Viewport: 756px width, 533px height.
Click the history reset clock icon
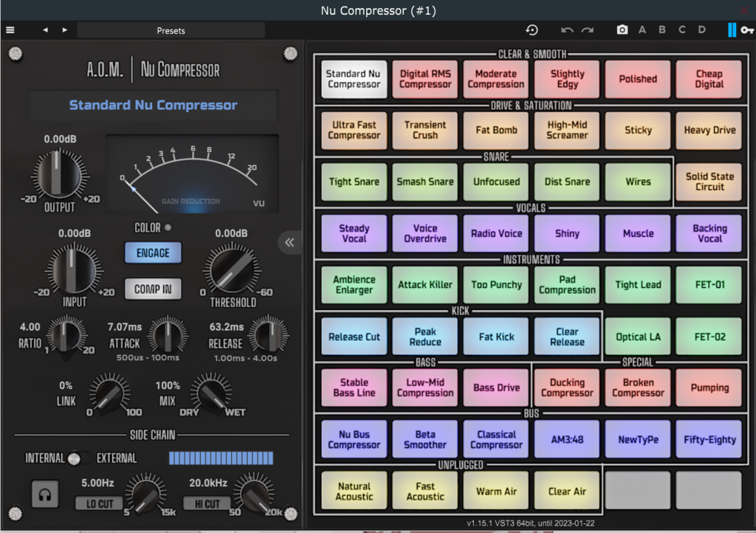pos(532,30)
